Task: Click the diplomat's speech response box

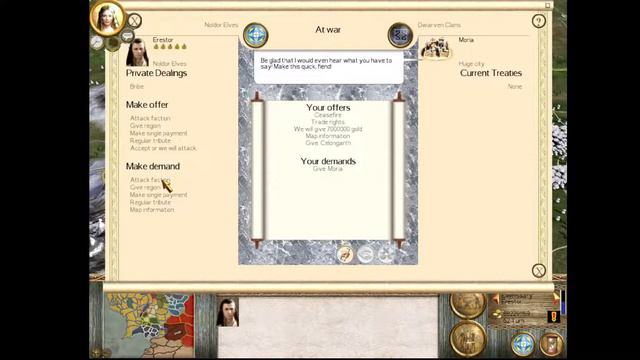Action: tap(329, 67)
